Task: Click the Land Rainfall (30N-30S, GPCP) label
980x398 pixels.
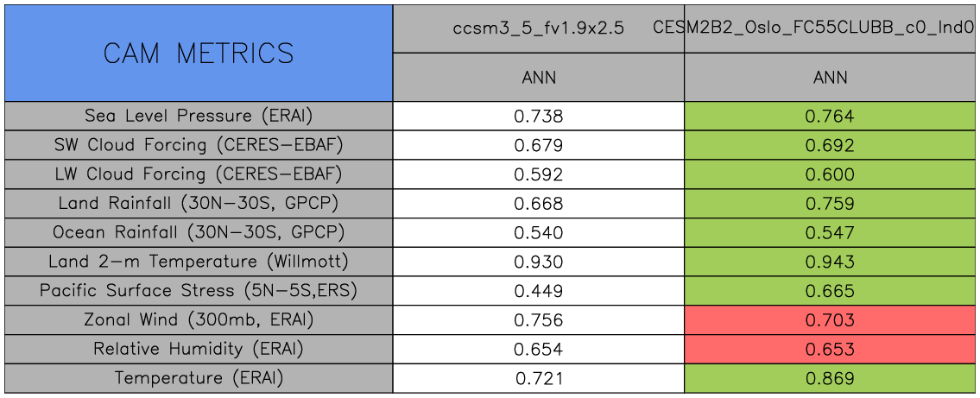Action: tap(199, 204)
